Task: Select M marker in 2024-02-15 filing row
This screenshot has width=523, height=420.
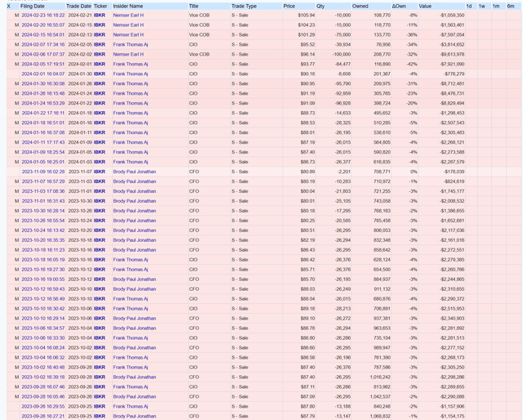Action: click(16, 34)
